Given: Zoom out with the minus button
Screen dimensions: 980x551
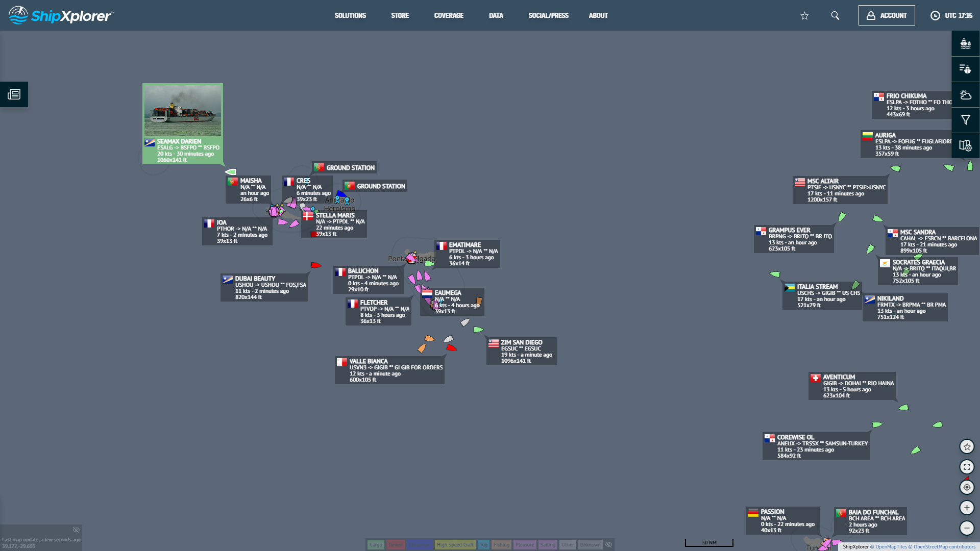Looking at the screenshot, I should tap(967, 529).
